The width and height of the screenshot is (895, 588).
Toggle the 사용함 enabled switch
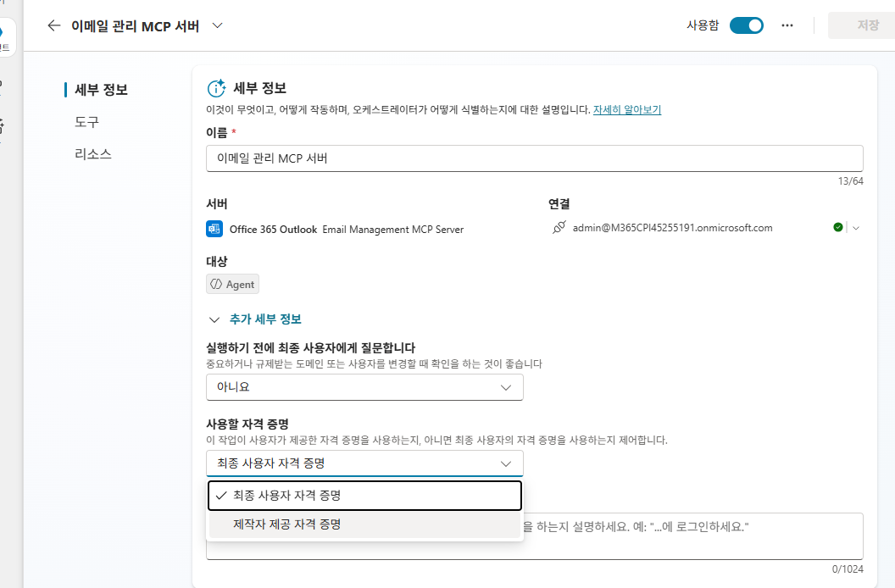point(746,25)
